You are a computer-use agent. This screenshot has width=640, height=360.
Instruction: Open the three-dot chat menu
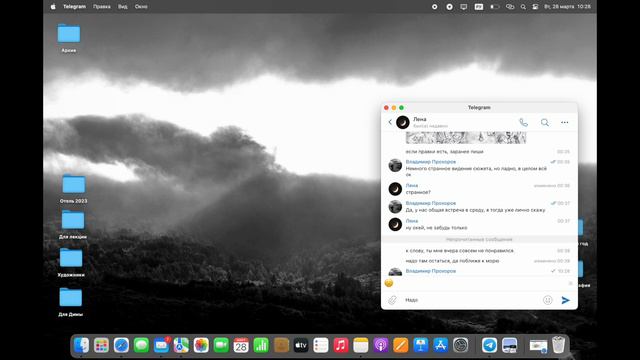564,122
